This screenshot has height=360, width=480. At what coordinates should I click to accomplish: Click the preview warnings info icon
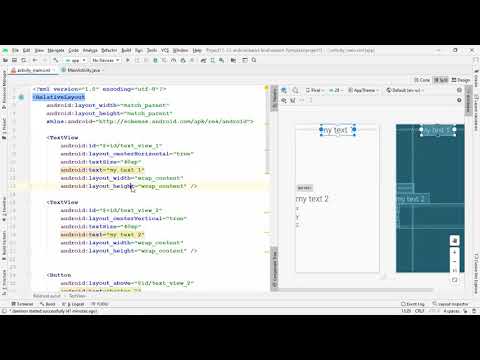459,90
